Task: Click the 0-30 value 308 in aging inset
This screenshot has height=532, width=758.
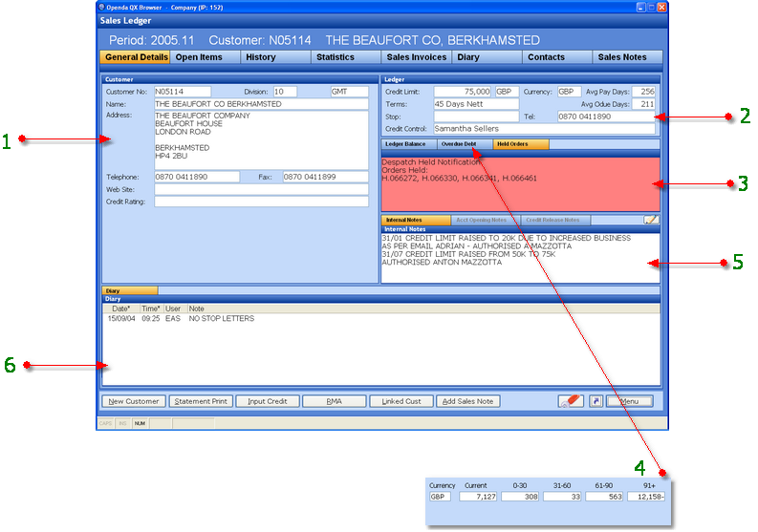Action: [520, 497]
